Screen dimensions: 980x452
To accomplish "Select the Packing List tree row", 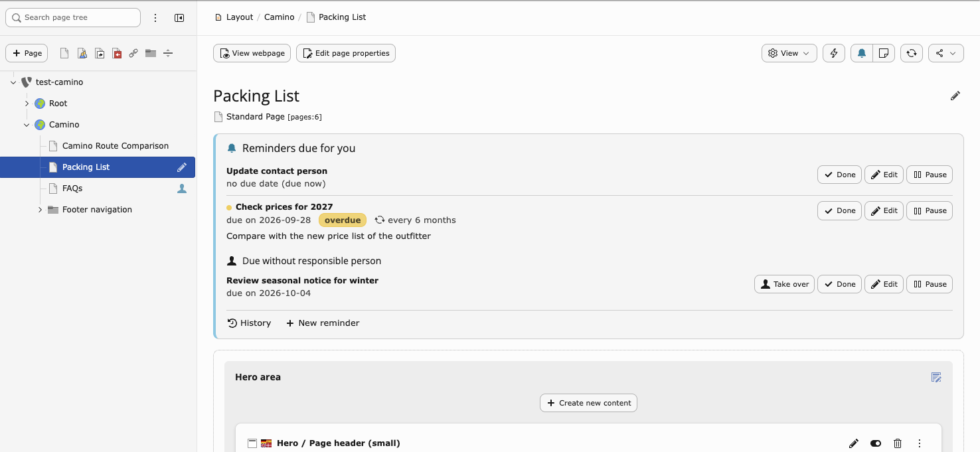I will [x=98, y=167].
